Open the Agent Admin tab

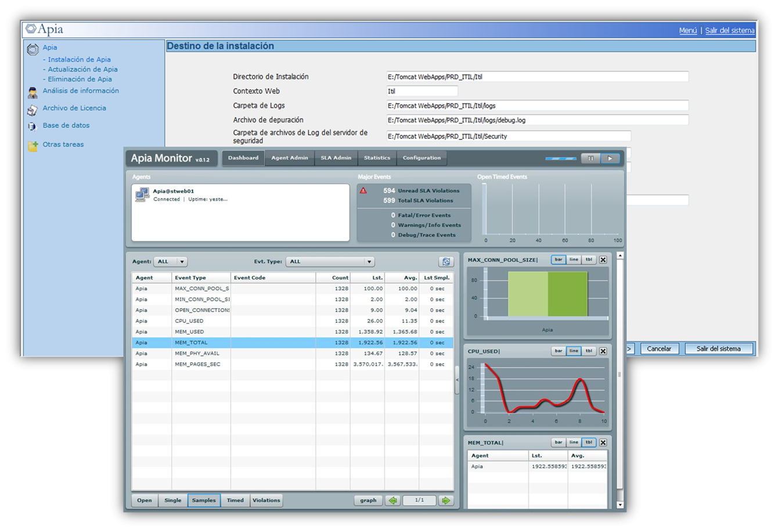pyautogui.click(x=290, y=158)
